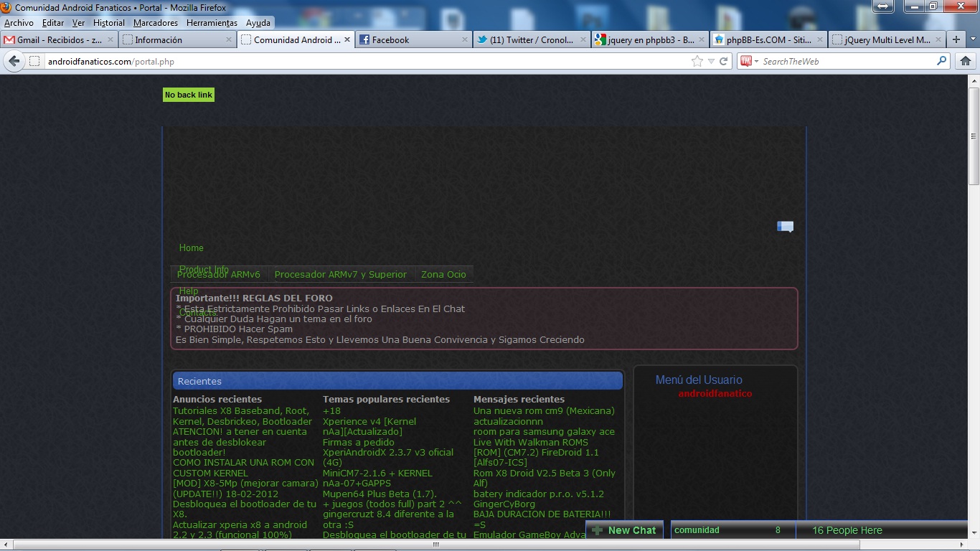Close the Facebook tab

coord(465,40)
